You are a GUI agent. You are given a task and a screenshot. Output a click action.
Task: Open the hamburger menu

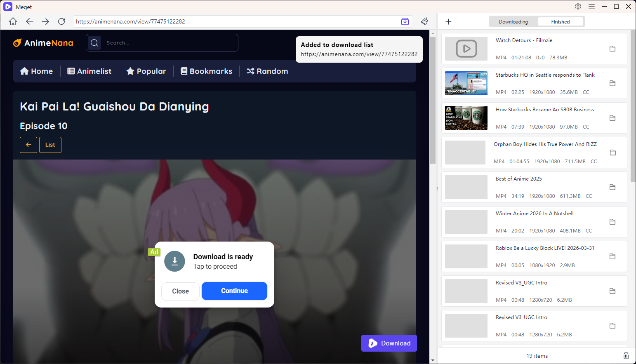click(591, 7)
